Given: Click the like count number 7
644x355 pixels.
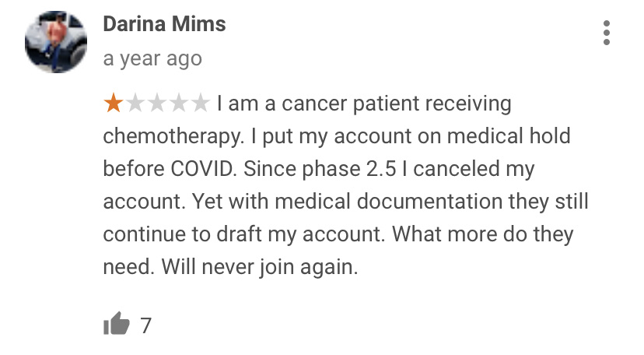Looking at the screenshot, I should tap(145, 325).
